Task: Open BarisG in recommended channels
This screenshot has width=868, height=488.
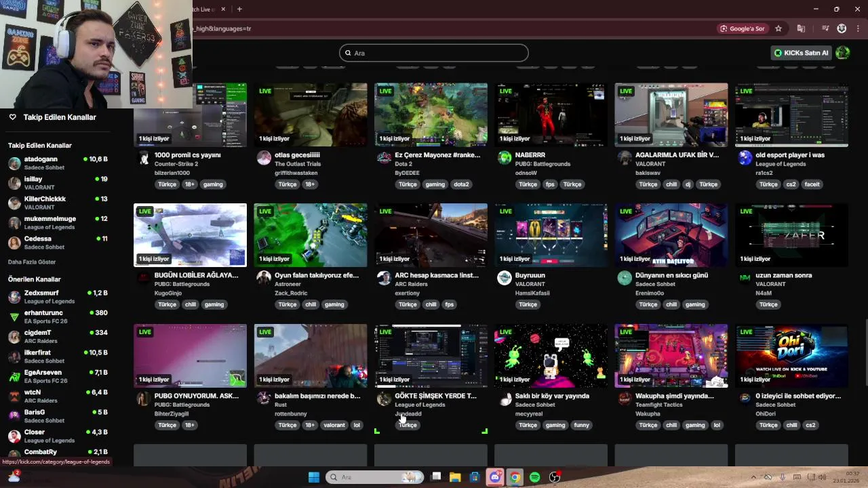Action: (x=58, y=416)
